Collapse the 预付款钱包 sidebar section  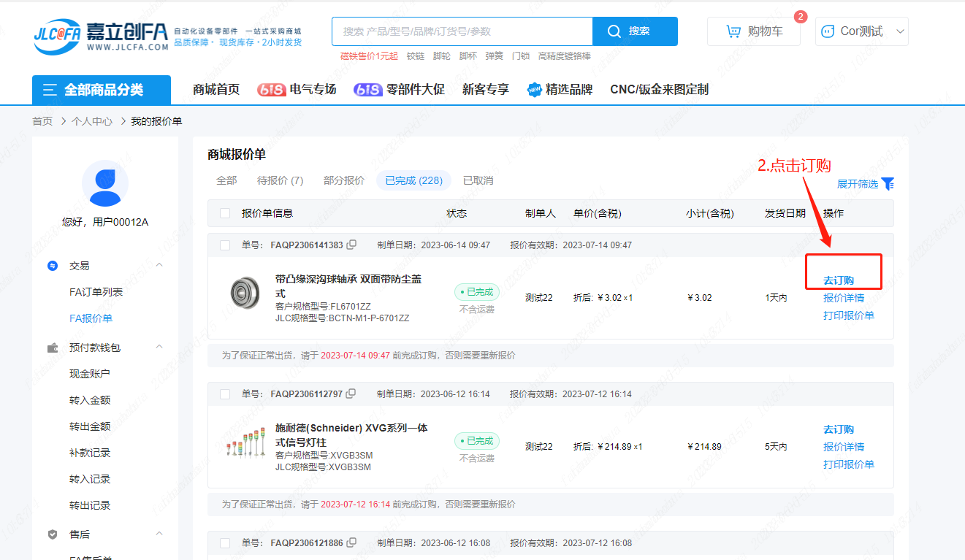159,348
